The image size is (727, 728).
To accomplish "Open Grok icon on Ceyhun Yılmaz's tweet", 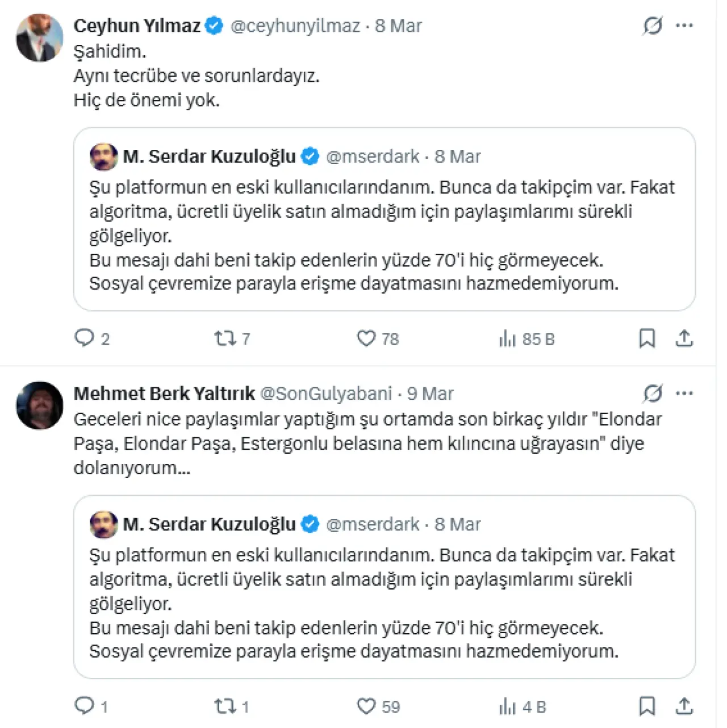I will click(x=653, y=26).
